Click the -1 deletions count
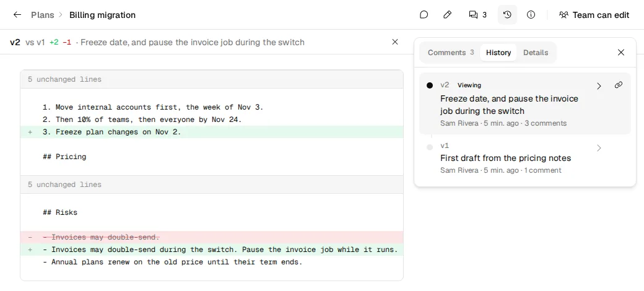This screenshot has width=644, height=291. [66, 42]
